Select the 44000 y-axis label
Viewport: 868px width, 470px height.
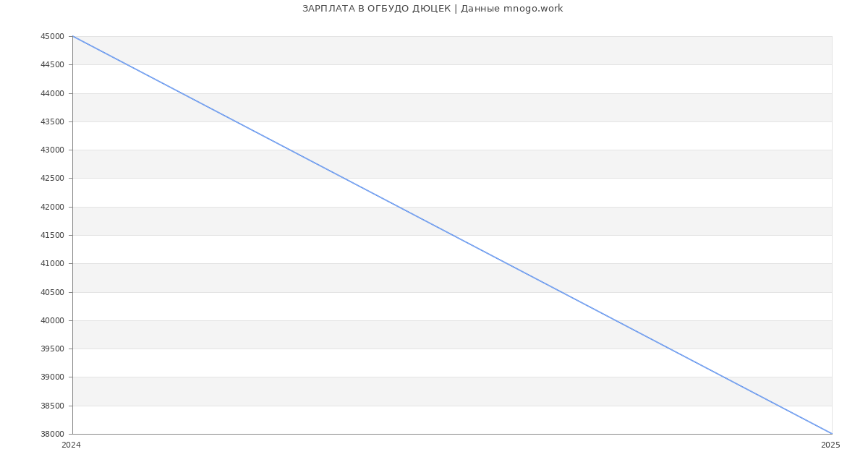(53, 93)
